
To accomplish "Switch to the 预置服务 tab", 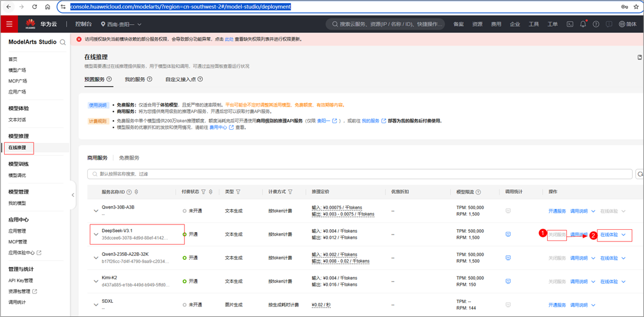I will (95, 79).
